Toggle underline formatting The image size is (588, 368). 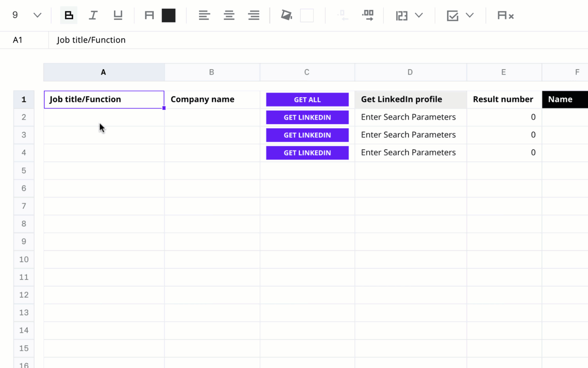(x=118, y=15)
